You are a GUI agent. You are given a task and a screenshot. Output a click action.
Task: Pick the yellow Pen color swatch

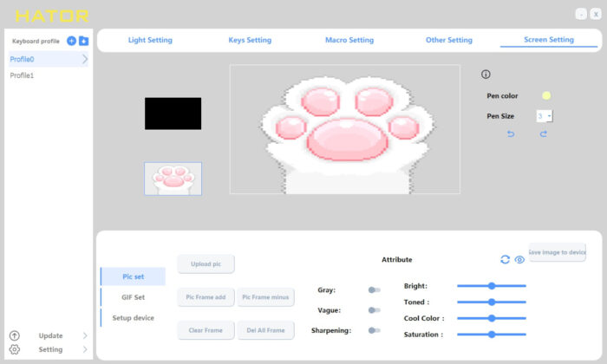click(546, 95)
